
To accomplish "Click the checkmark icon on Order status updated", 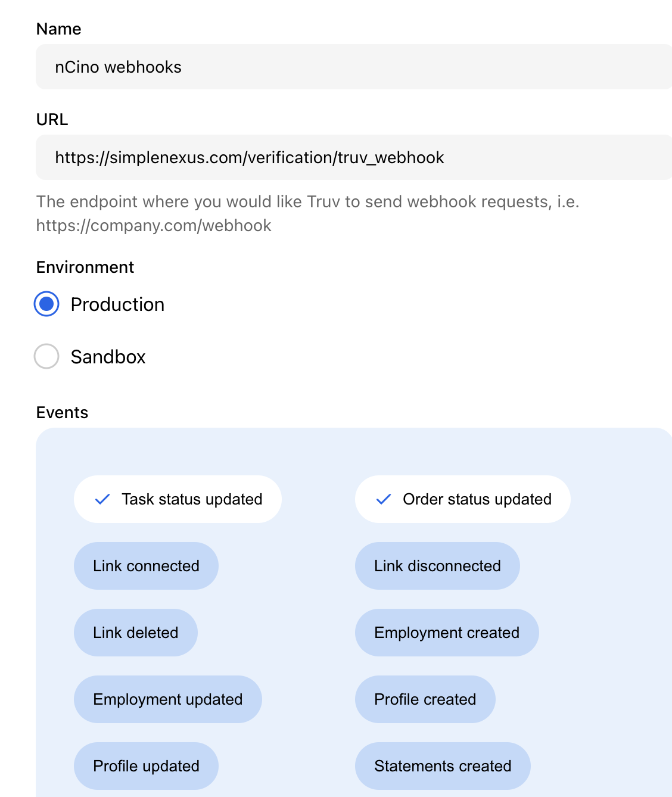I will (384, 499).
